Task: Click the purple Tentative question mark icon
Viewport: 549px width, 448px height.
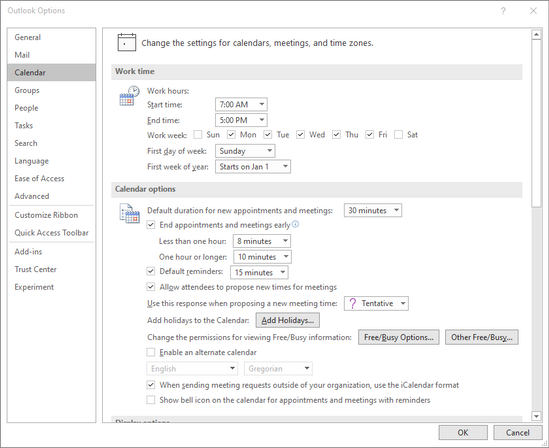Action: 353,303
